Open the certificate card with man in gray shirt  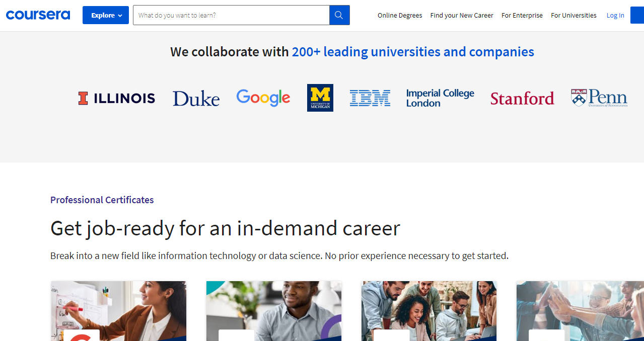pyautogui.click(x=274, y=311)
